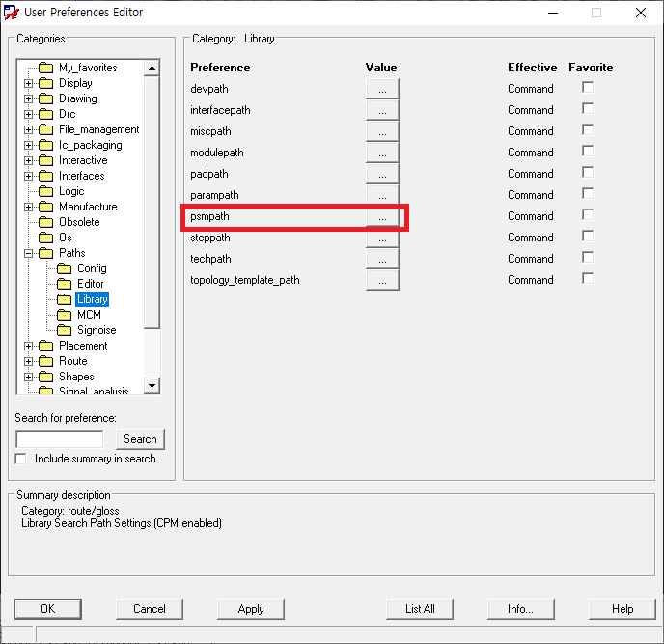Expand the Interactive category node
The height and width of the screenshot is (644, 664).
pos(28,160)
